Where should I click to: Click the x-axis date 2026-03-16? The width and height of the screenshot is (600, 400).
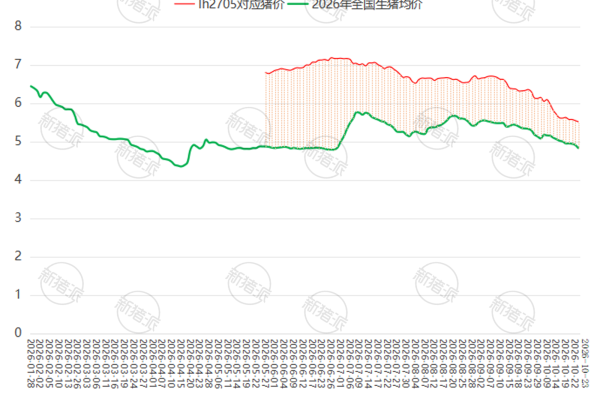pyautogui.click(x=115, y=364)
